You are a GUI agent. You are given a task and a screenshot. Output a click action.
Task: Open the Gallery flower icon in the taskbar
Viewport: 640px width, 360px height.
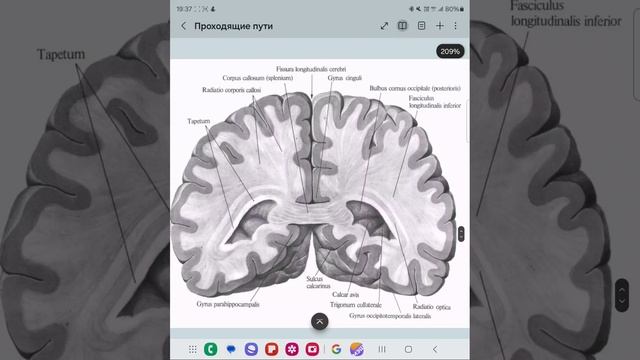pos(292,349)
